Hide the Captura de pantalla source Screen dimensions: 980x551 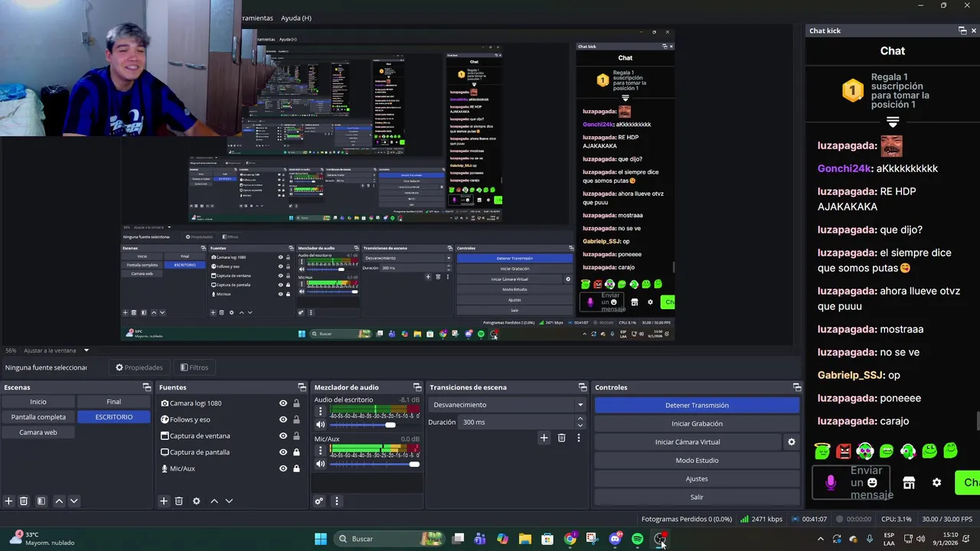[283, 452]
